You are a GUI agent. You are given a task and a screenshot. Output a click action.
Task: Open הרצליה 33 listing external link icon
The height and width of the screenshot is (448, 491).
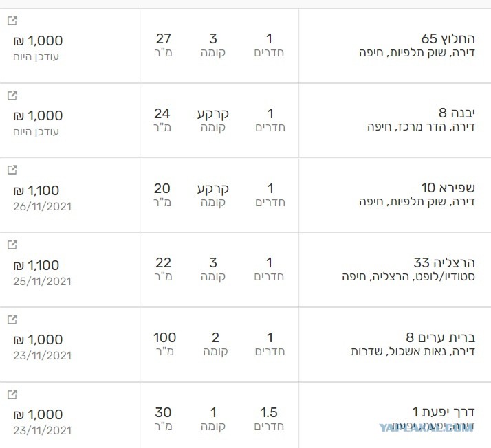(x=12, y=245)
